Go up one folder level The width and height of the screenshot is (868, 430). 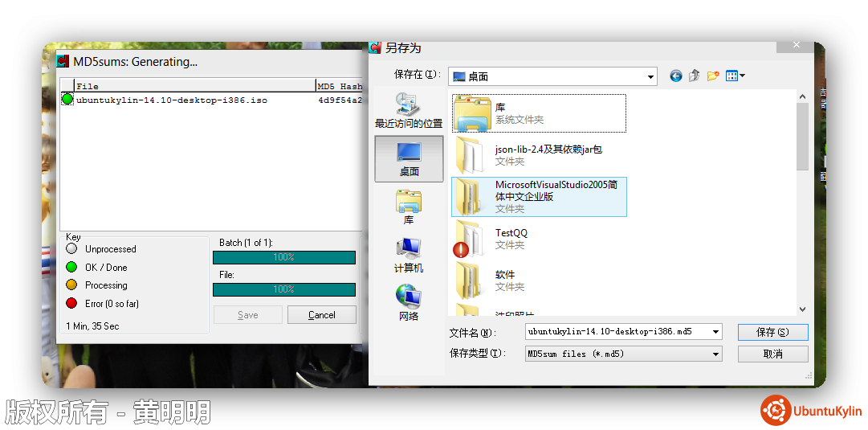point(694,76)
